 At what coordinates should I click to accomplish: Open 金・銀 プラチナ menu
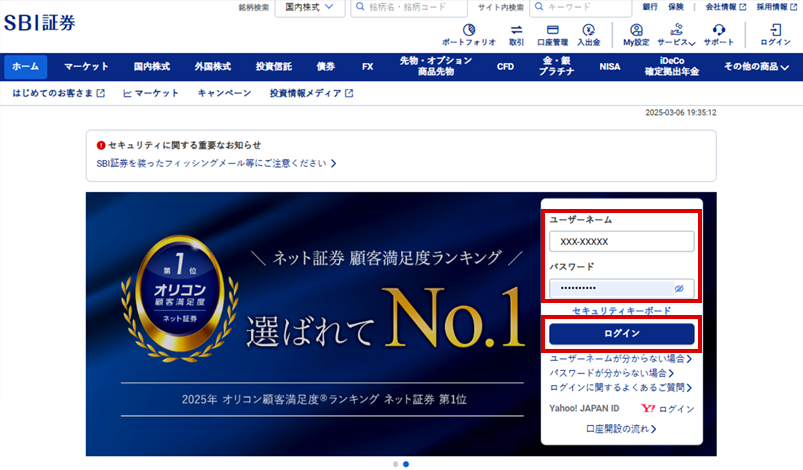coord(557,67)
